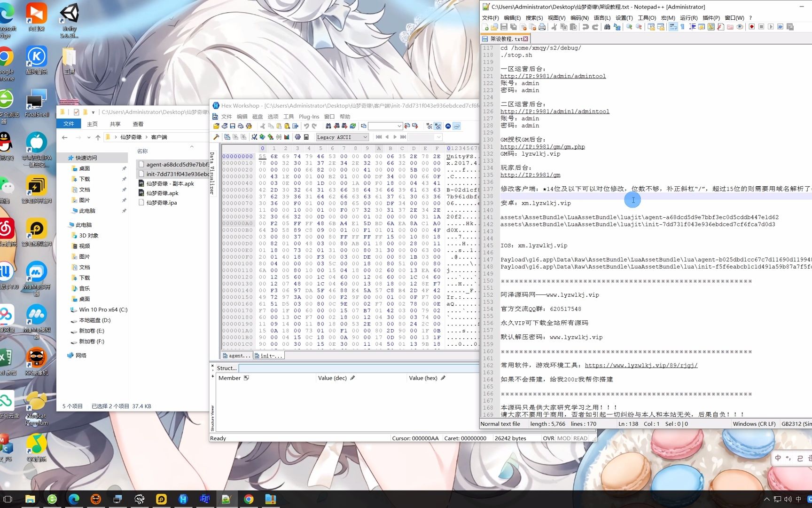Click the New file icon in Notepad++ toolbar
This screenshot has height=508, width=812.
click(485, 27)
